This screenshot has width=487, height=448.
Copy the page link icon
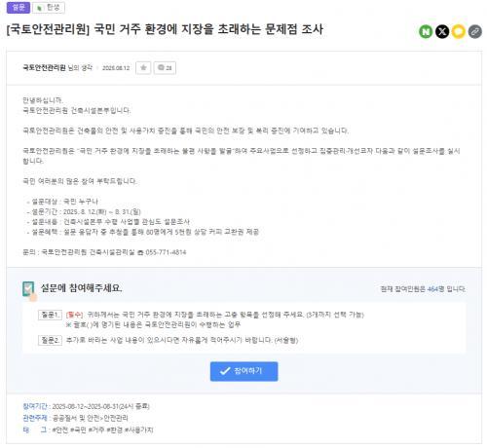pos(474,31)
